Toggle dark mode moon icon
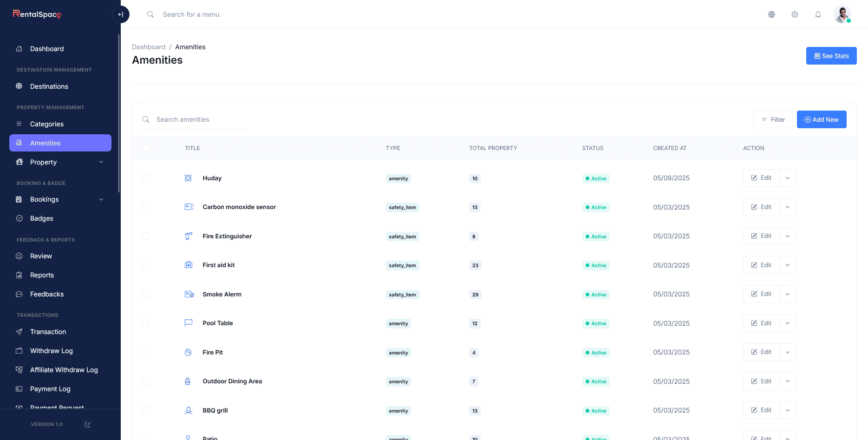The width and height of the screenshot is (868, 440). coord(87,424)
